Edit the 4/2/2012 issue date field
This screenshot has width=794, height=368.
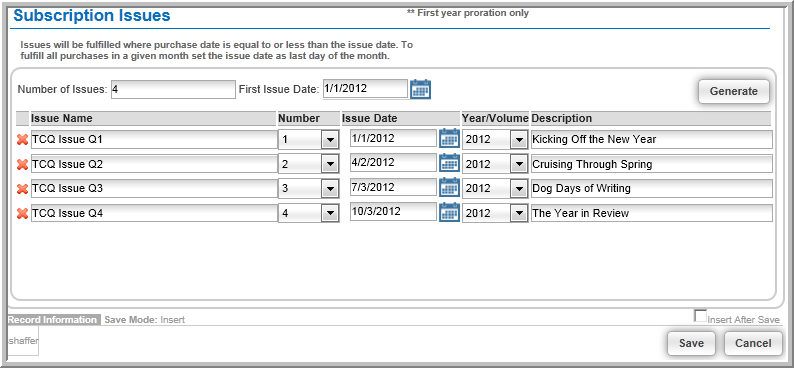[393, 163]
